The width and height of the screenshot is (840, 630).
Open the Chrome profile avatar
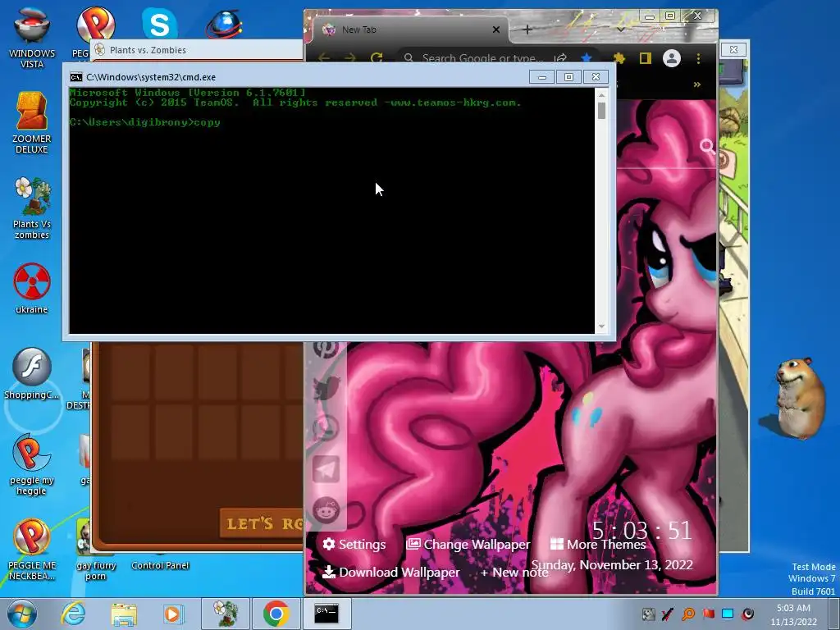click(x=672, y=58)
